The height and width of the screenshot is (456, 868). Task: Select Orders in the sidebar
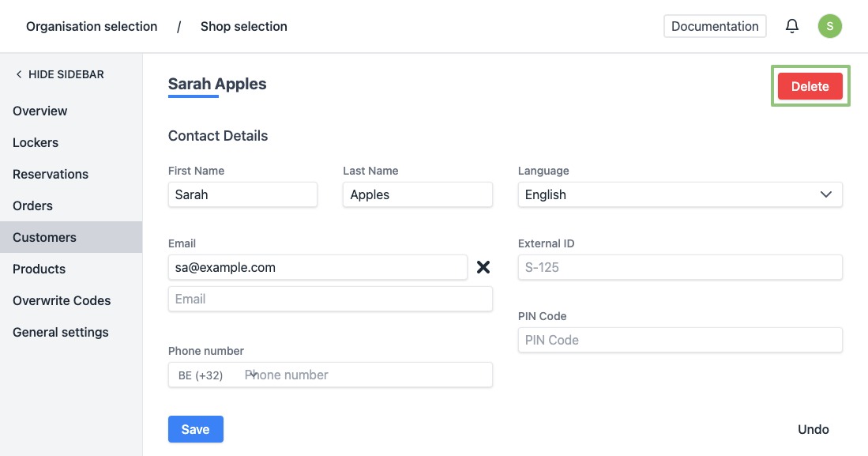click(x=33, y=205)
